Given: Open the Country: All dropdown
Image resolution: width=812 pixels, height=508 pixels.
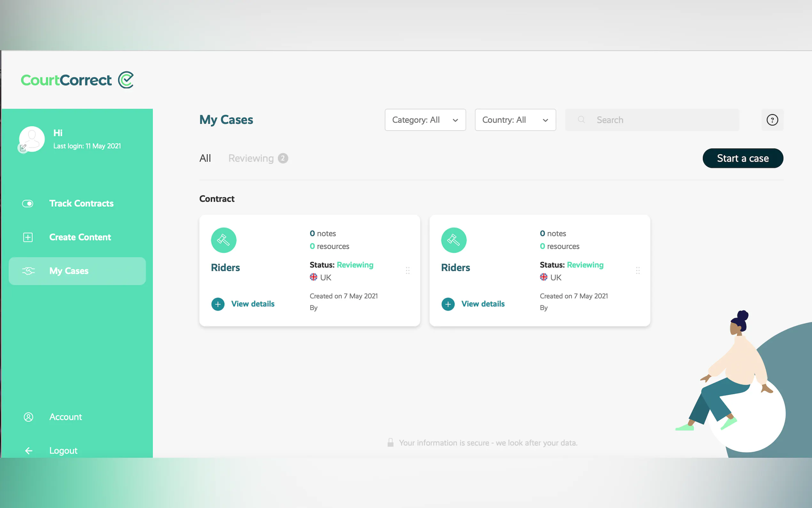Looking at the screenshot, I should pos(515,120).
